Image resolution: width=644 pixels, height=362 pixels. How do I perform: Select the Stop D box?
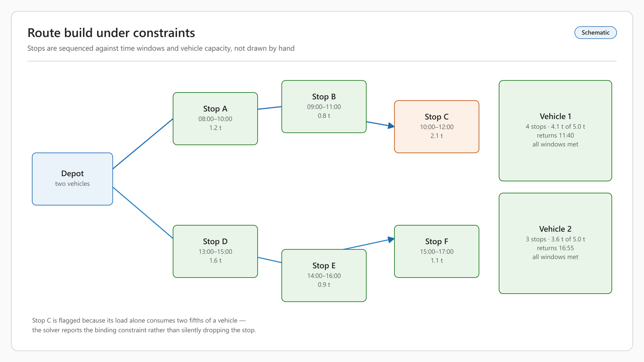pos(215,251)
